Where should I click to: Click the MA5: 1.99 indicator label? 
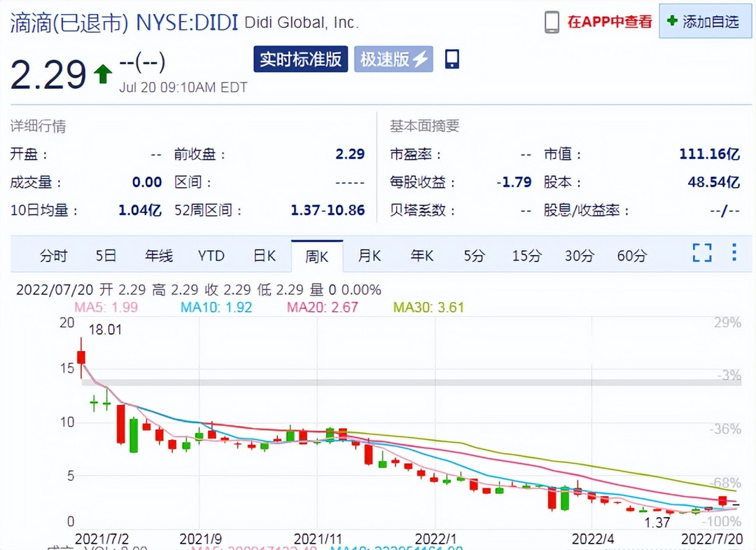pyautogui.click(x=106, y=307)
